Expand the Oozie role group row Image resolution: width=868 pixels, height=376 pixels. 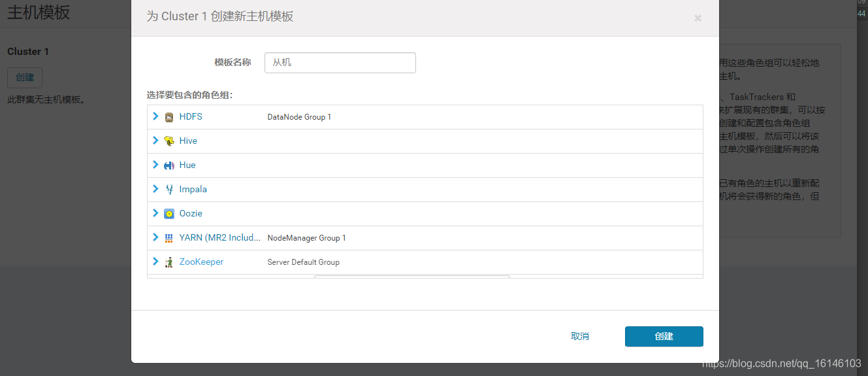click(155, 213)
